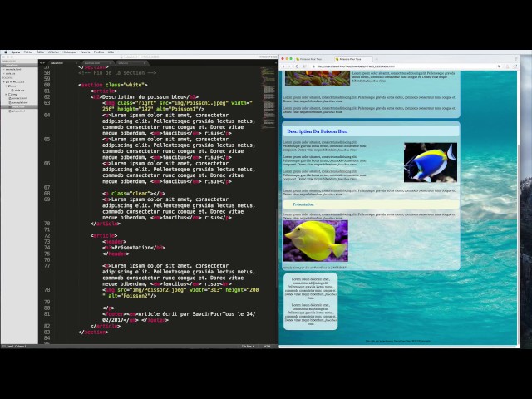Open the Historique menu

coord(70,52)
